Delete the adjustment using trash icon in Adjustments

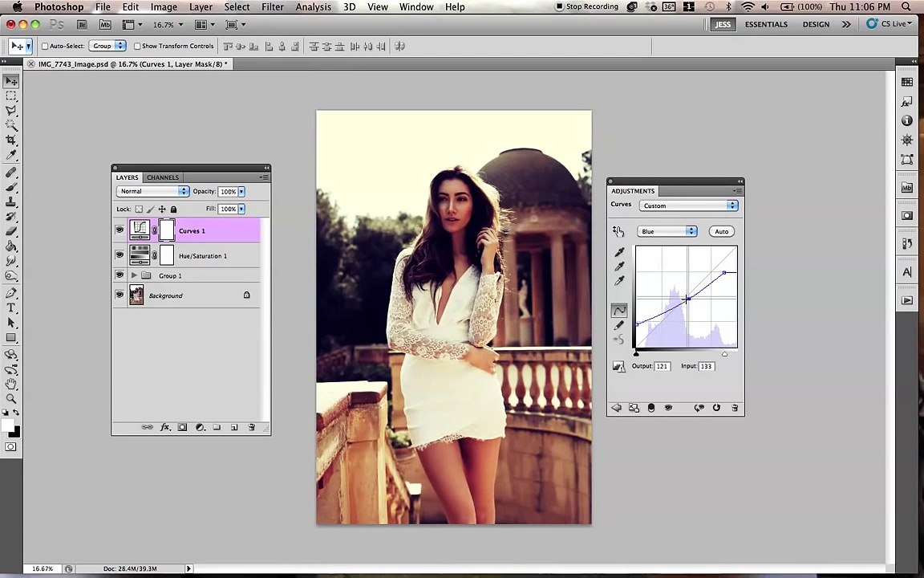pos(735,408)
